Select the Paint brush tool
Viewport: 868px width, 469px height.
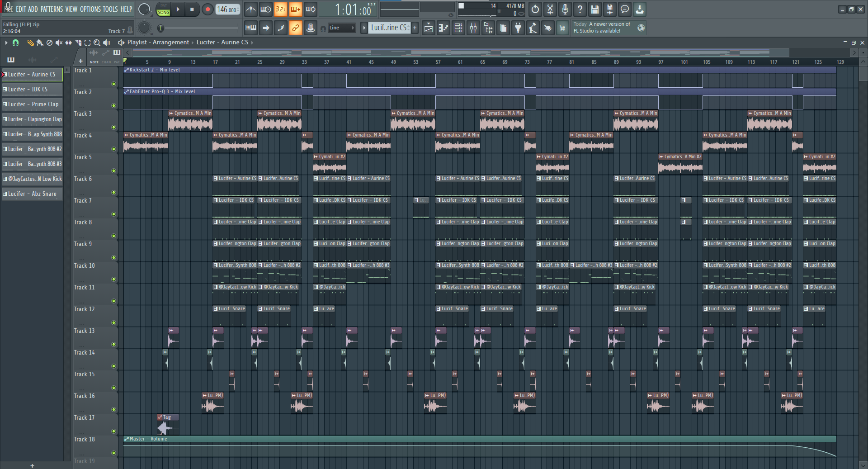click(40, 43)
